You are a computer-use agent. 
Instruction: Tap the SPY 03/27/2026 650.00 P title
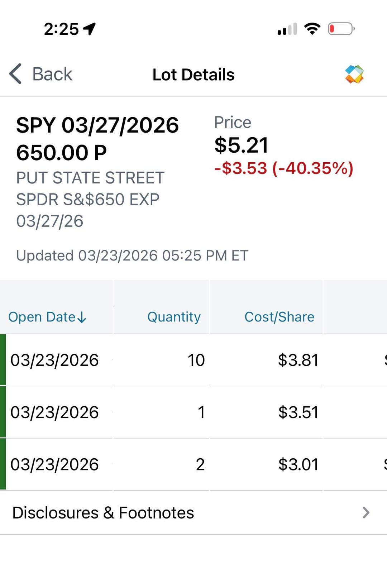coord(97,139)
